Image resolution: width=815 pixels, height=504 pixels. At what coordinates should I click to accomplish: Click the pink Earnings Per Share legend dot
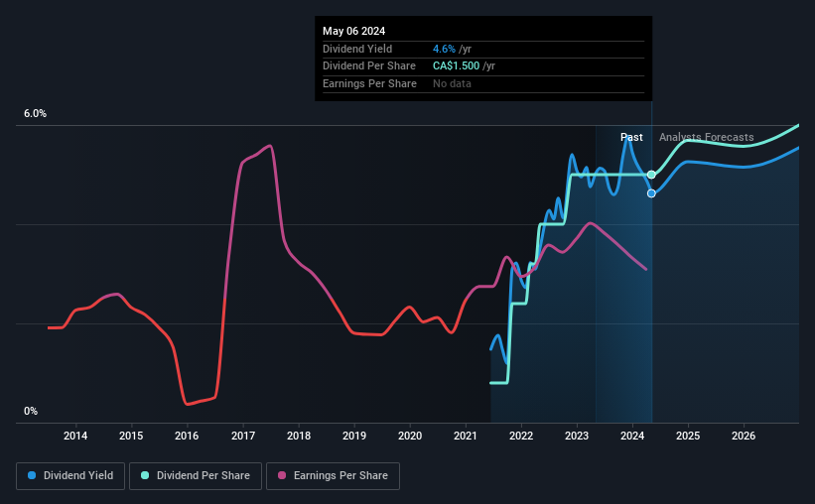pos(282,475)
